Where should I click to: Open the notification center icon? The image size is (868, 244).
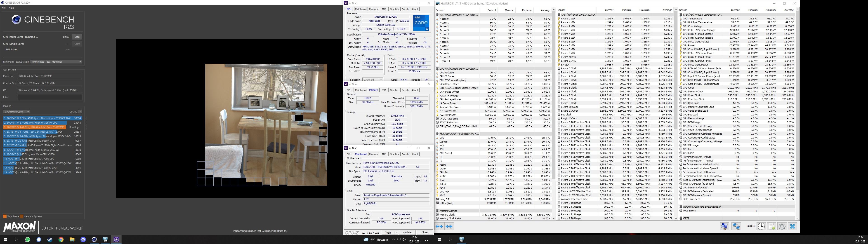pos(427,240)
